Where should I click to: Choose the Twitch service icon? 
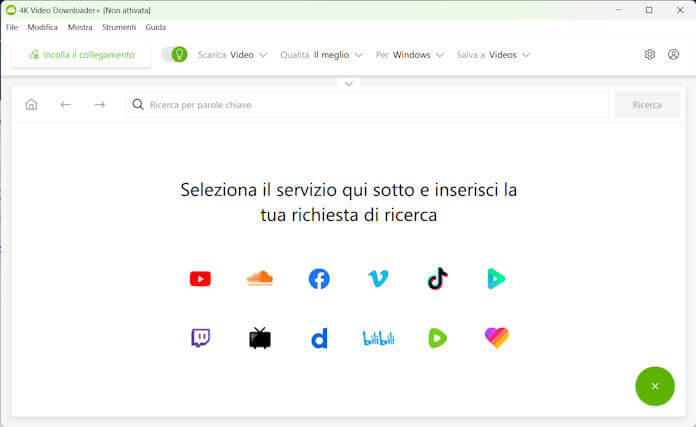click(x=201, y=338)
